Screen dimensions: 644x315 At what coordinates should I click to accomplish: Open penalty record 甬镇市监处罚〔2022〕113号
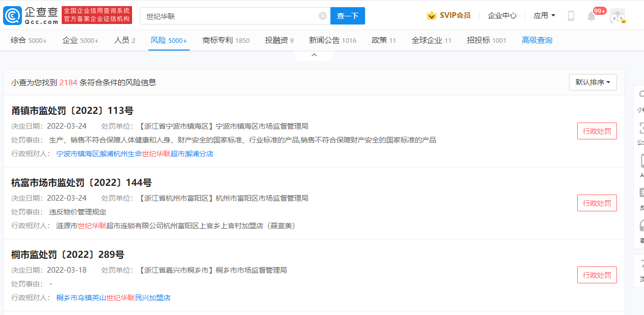pyautogui.click(x=72, y=111)
